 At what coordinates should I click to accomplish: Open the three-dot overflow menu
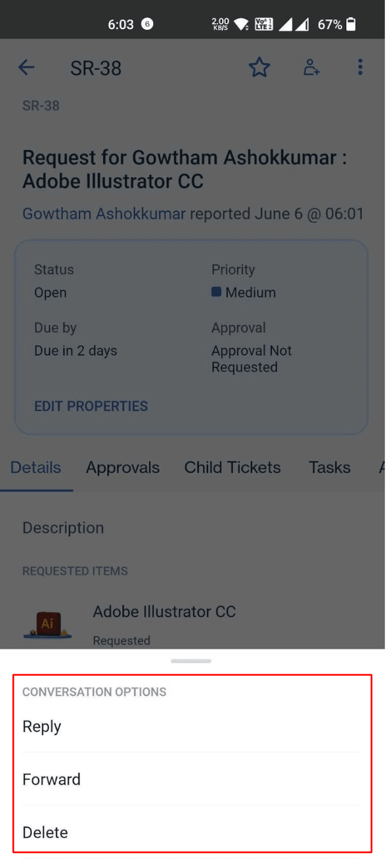point(360,67)
